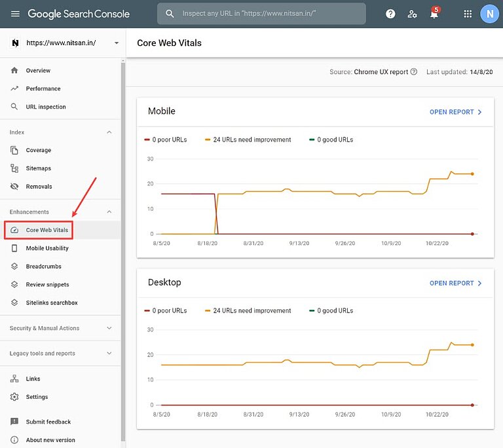Go to the Performance report
The image size is (503, 448).
pyautogui.click(x=43, y=88)
